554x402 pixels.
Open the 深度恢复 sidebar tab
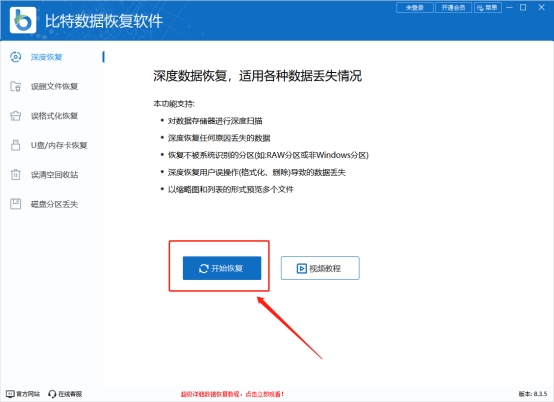53,57
